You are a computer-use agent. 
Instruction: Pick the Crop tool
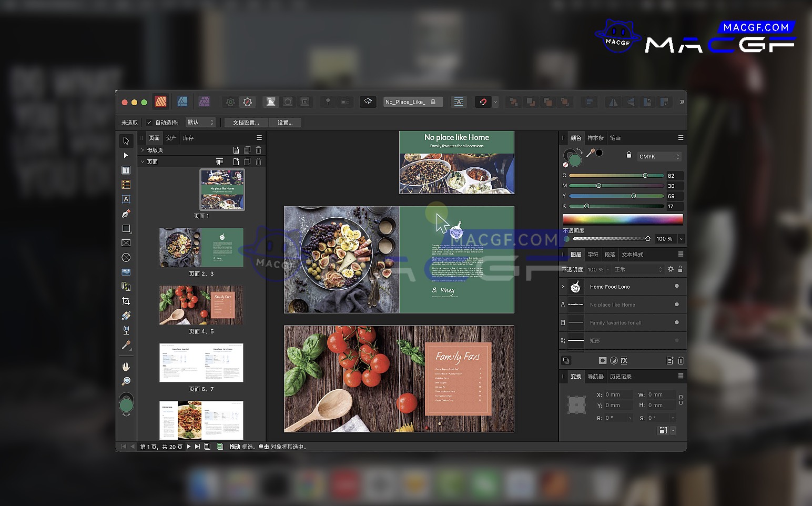pyautogui.click(x=126, y=301)
